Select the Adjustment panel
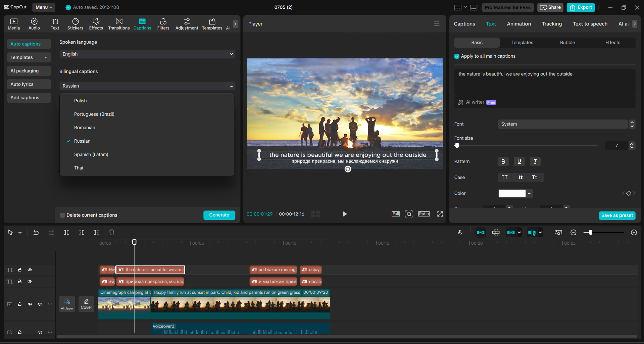 (x=187, y=23)
